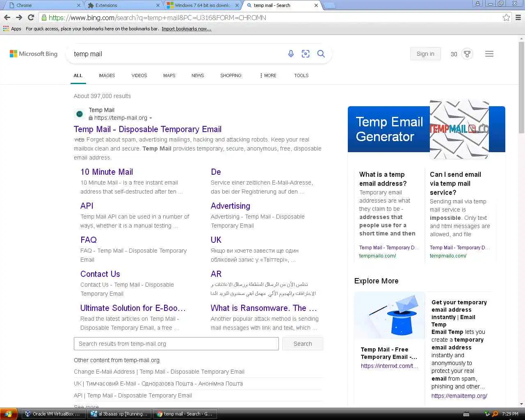Click the blue hat Temp Mail thumbnail
Image resolution: width=525 pixels, height=420 pixels.
pyautogui.click(x=389, y=316)
